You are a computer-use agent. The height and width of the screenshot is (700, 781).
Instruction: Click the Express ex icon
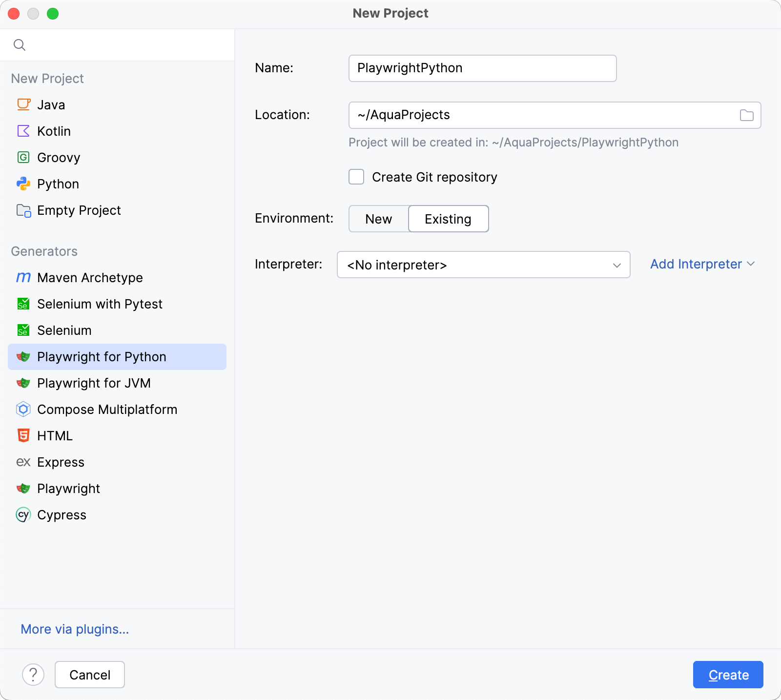(x=23, y=462)
